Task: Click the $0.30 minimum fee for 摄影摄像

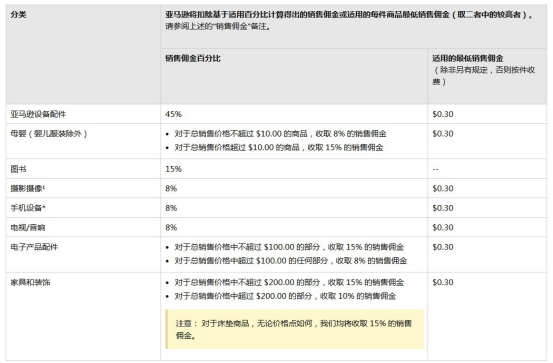Action: (443, 188)
